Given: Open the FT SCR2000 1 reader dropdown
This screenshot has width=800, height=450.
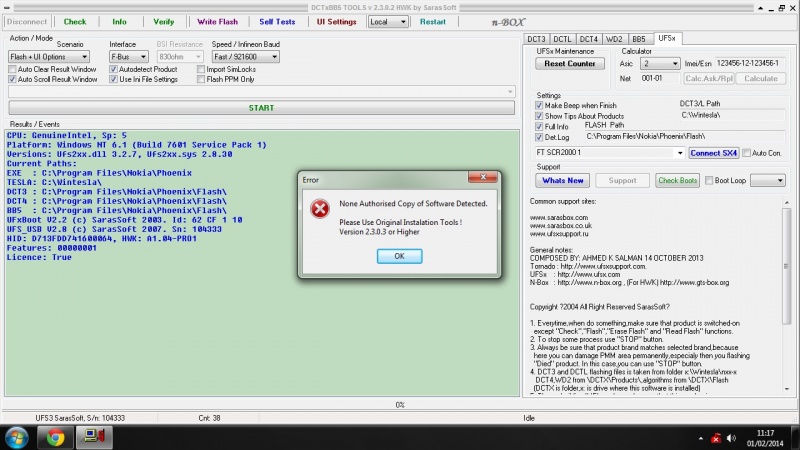Looking at the screenshot, I should coord(609,153).
